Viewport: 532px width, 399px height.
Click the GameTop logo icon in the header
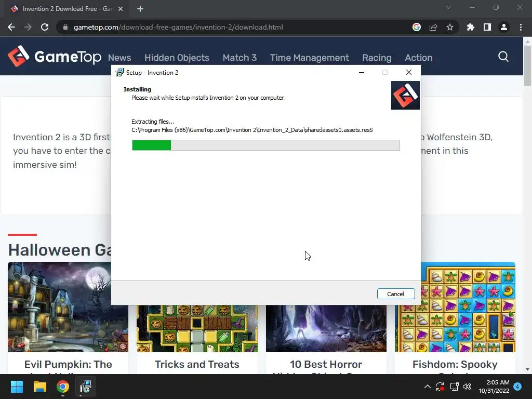19,56
